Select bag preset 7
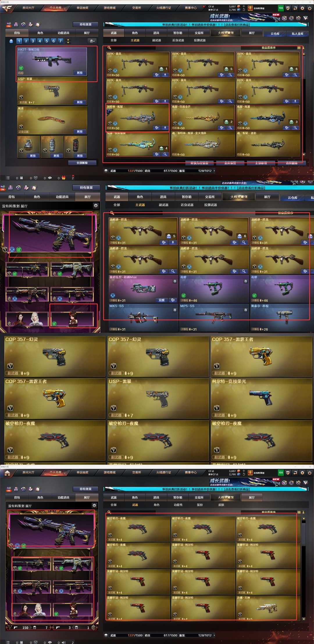Screen dimensions: 314x644 tap(60, 41)
